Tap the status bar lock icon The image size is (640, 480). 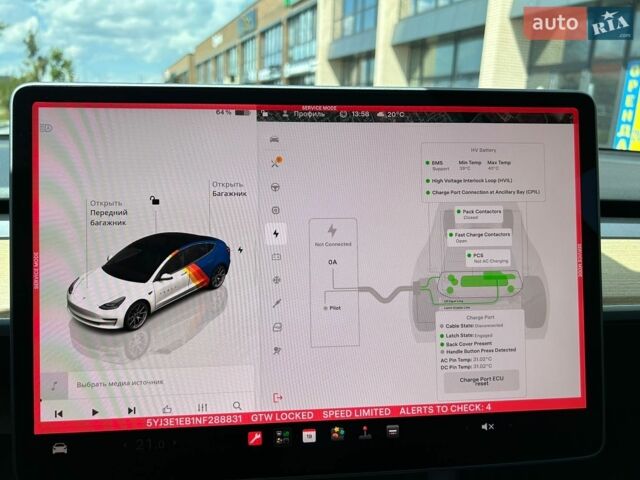pos(265,113)
